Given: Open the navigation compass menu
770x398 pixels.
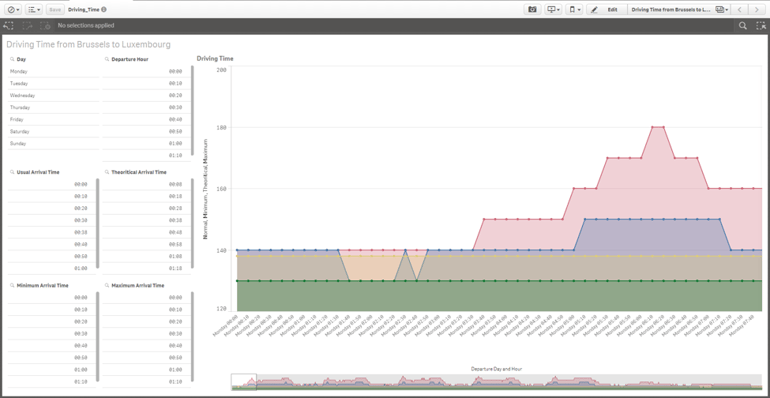Looking at the screenshot, I should coord(13,9).
